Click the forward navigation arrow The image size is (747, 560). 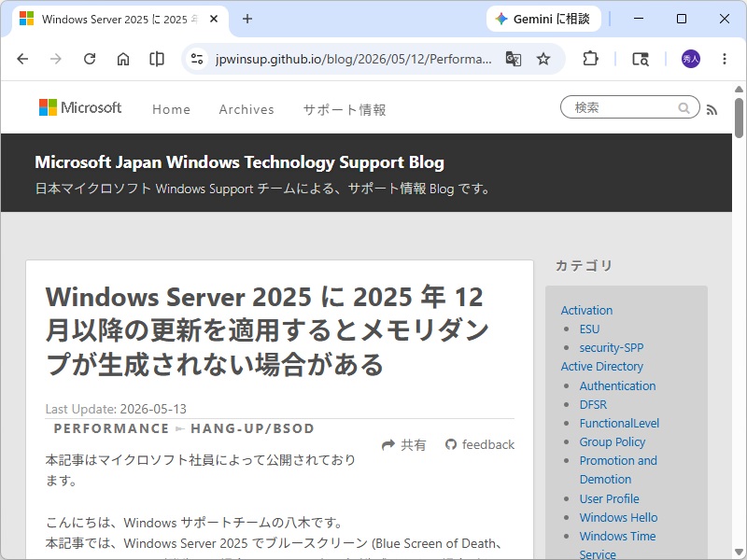[56, 59]
